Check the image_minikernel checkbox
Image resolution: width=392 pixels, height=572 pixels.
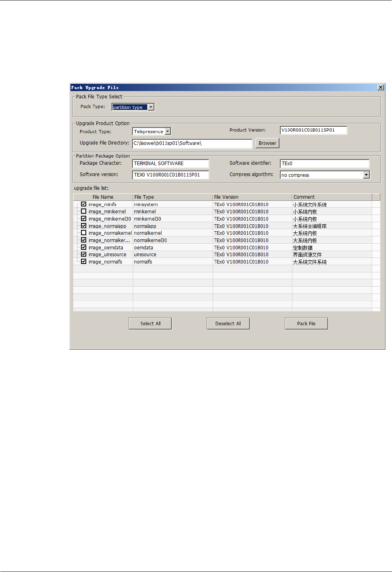click(83, 211)
